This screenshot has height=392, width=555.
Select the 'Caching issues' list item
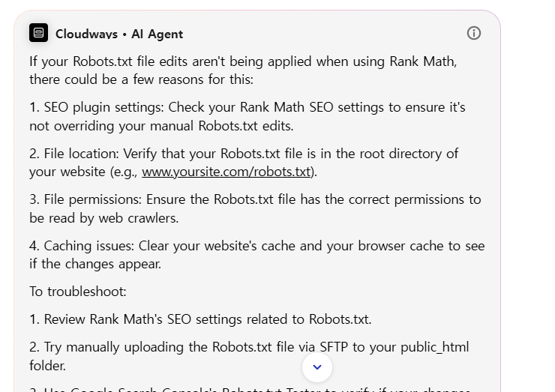(256, 255)
